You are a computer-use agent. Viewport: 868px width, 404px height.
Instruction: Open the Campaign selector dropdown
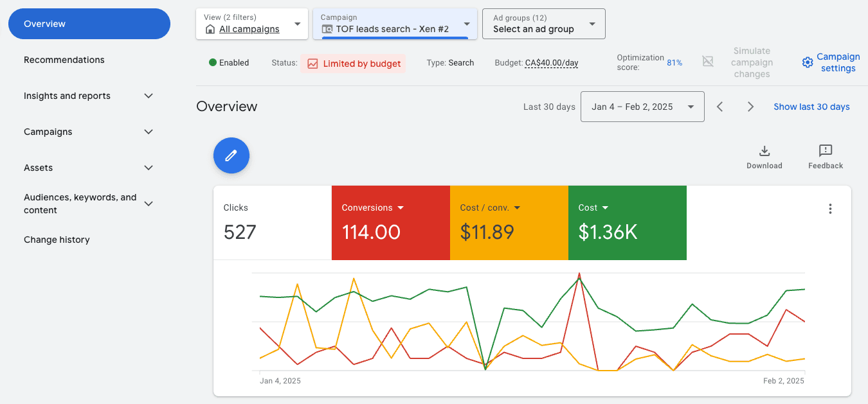pyautogui.click(x=395, y=24)
